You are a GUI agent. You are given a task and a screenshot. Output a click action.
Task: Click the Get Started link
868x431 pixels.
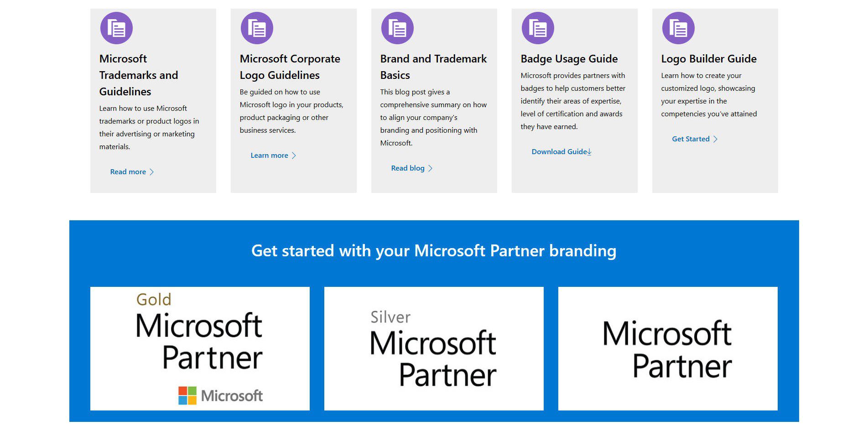691,139
